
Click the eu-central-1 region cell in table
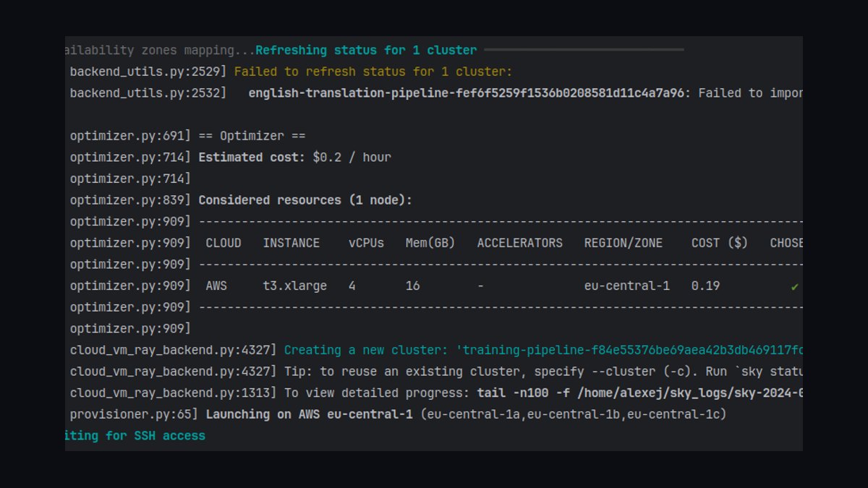tap(627, 286)
